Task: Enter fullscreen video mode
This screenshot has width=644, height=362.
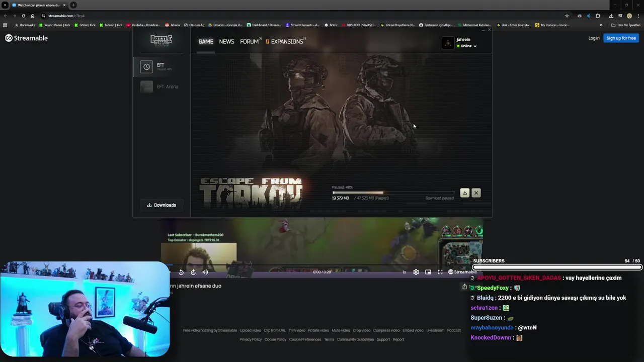Action: [440, 272]
